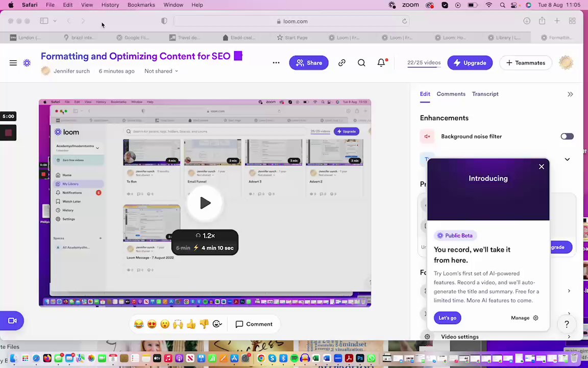
Task: Click the Let's go button
Action: coord(447,318)
